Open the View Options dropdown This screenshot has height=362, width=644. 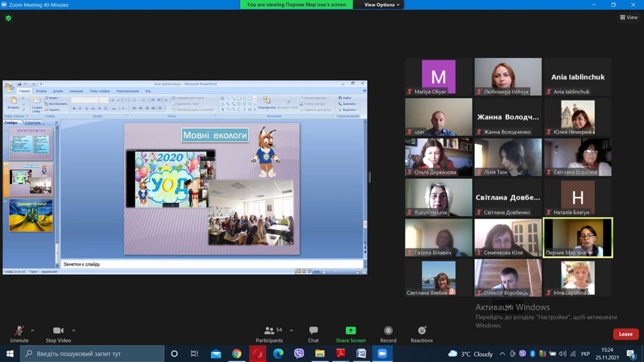382,5
